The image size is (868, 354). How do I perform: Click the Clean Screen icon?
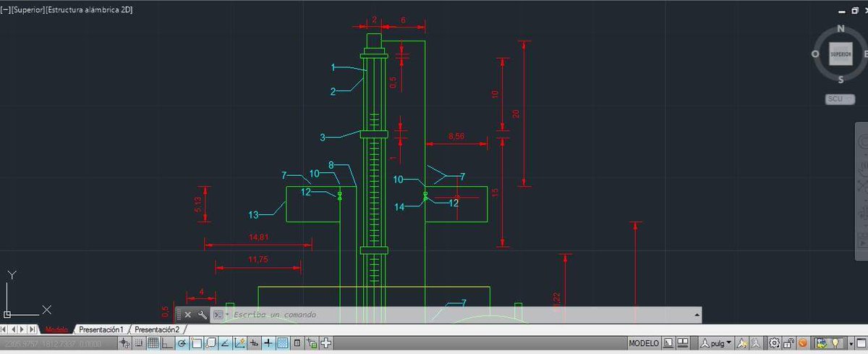click(x=861, y=343)
